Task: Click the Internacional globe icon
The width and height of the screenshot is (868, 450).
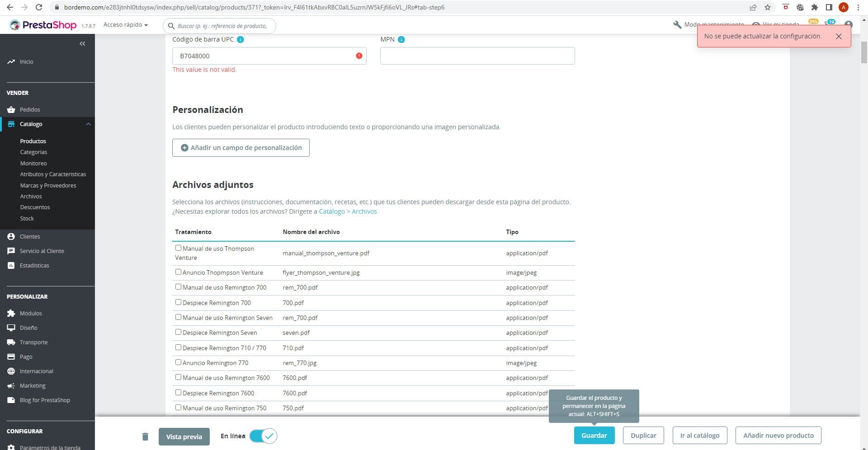Action: [x=11, y=371]
